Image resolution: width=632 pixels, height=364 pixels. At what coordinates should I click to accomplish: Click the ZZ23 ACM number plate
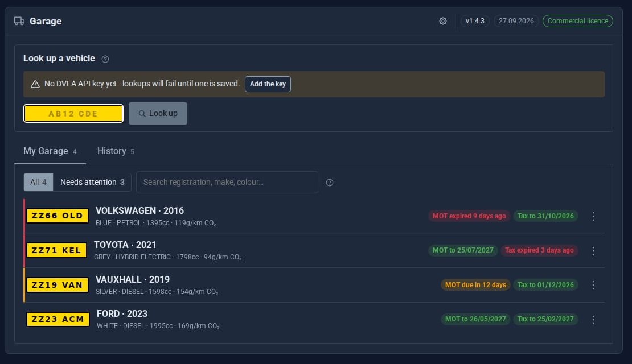[58, 319]
